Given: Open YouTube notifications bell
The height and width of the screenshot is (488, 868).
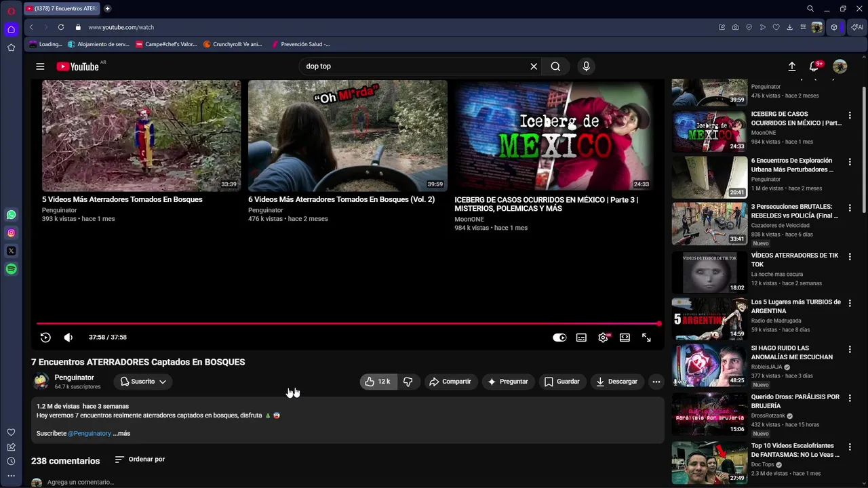Looking at the screenshot, I should tap(814, 66).
